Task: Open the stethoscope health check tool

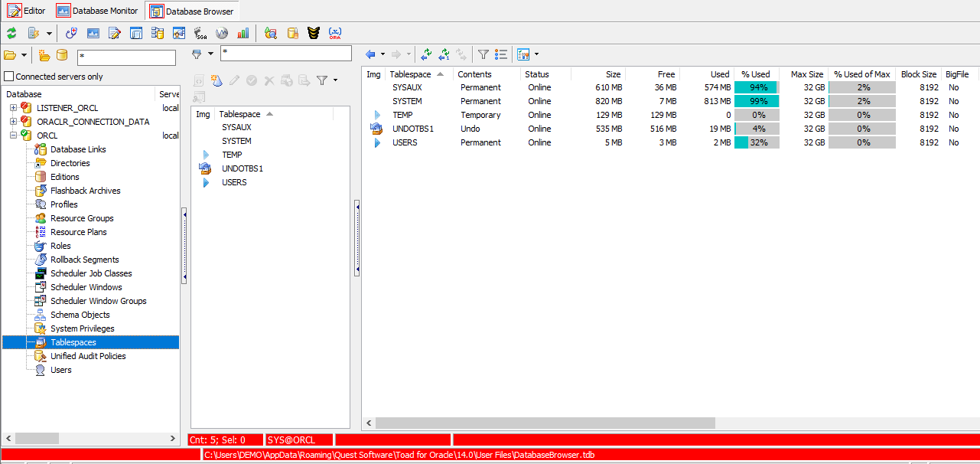Action: [x=72, y=34]
